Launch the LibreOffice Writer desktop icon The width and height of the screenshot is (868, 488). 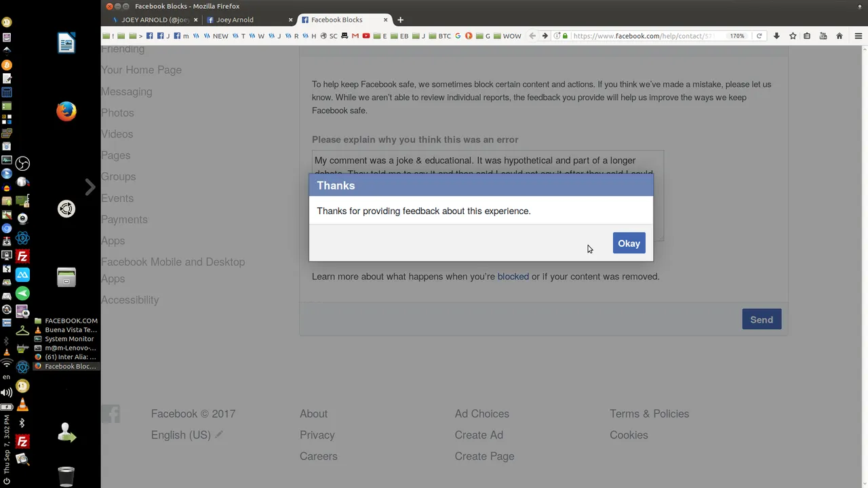tap(66, 43)
